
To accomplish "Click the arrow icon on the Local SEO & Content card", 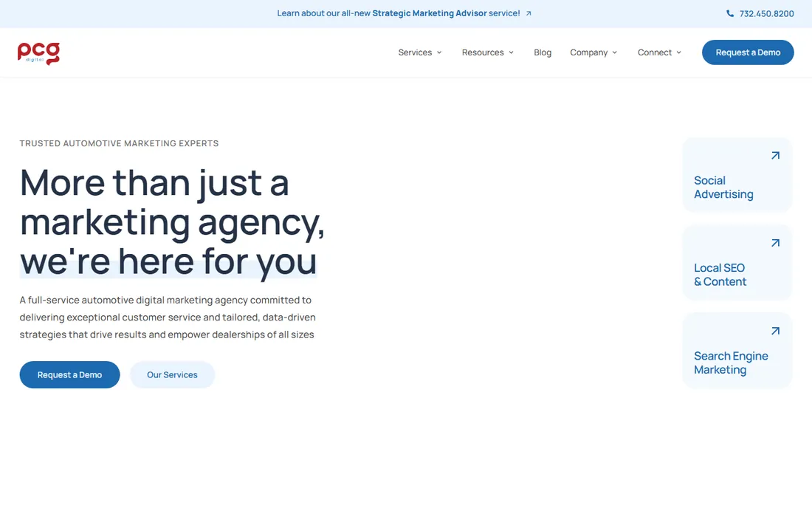I will 775,243.
